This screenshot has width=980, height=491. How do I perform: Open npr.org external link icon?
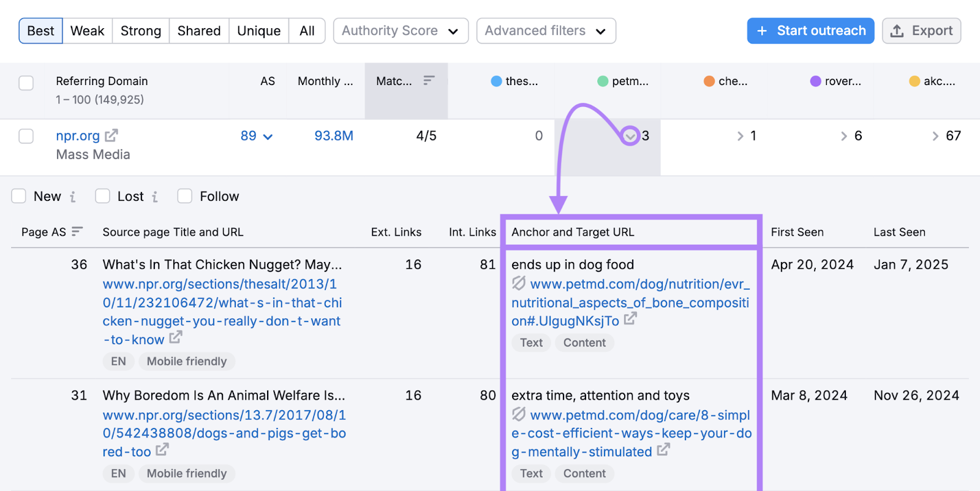[x=111, y=135]
